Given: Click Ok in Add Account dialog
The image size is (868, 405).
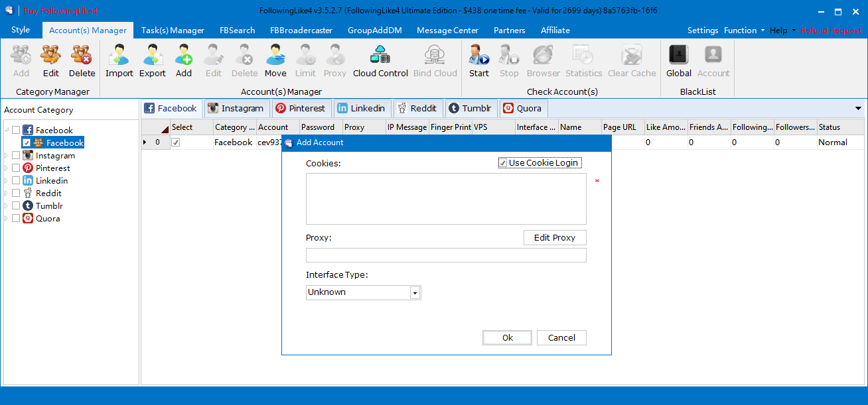Looking at the screenshot, I should pyautogui.click(x=507, y=337).
